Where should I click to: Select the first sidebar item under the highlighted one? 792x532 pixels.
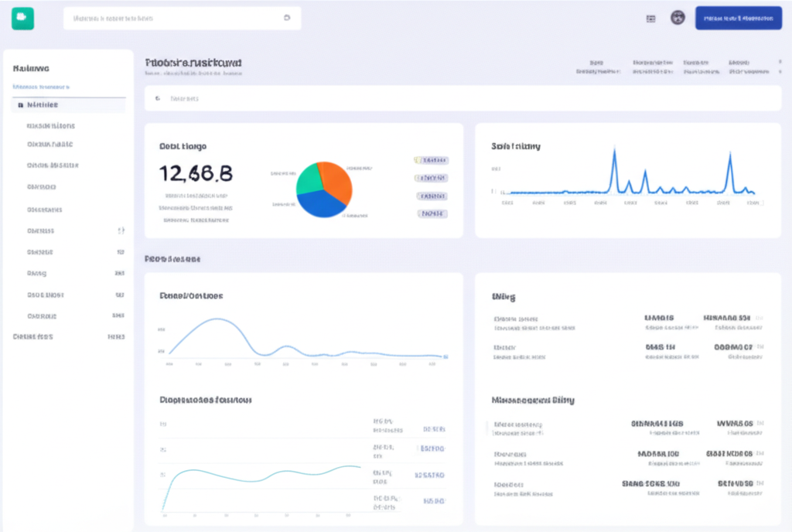(51, 125)
